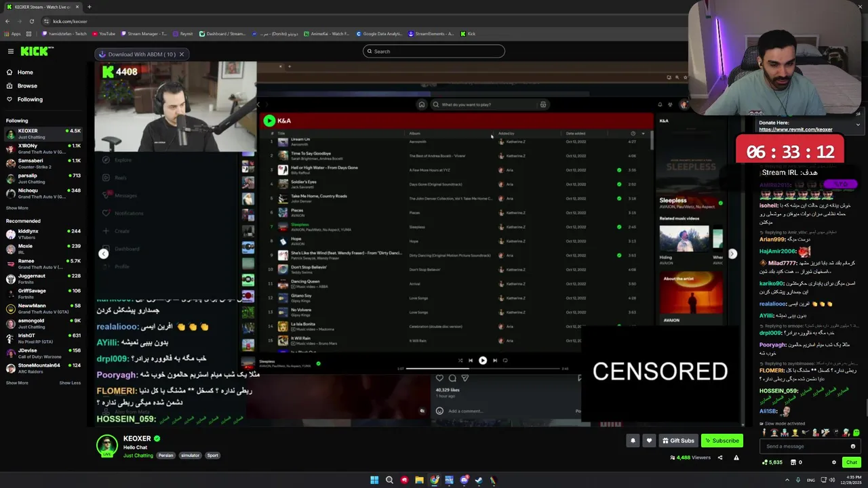Collapse Recommended list with Show Less
This screenshot has height=488, width=868.
70,383
